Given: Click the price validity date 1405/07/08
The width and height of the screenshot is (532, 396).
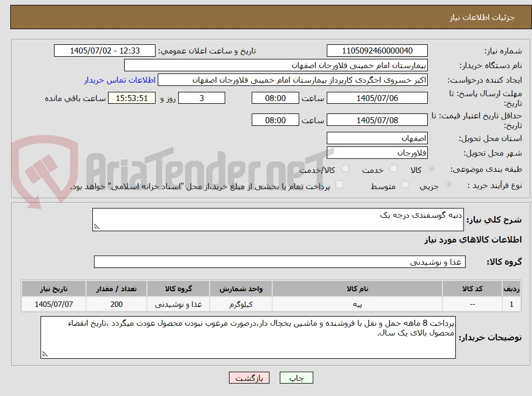Looking at the screenshot, I should (x=377, y=120).
